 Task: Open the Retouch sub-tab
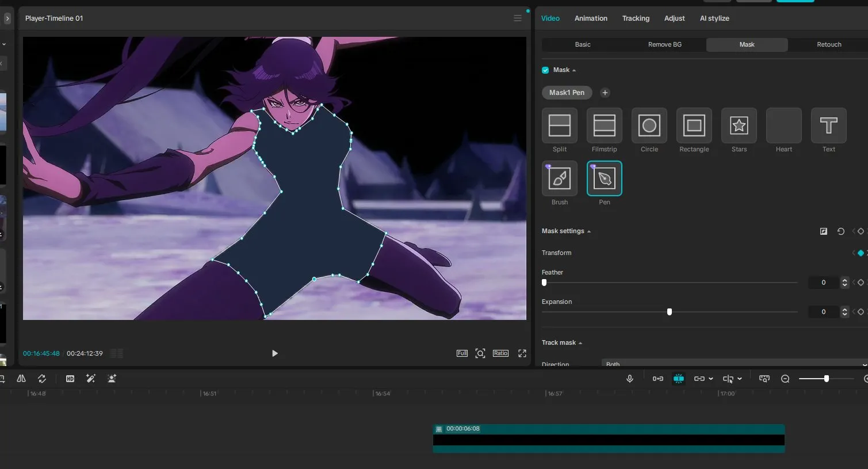829,45
